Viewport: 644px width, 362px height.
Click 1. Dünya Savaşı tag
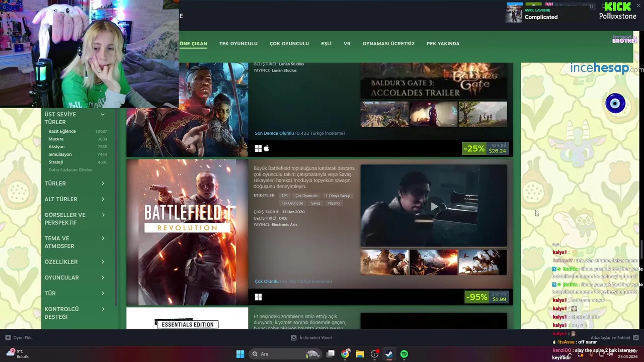coord(338,196)
